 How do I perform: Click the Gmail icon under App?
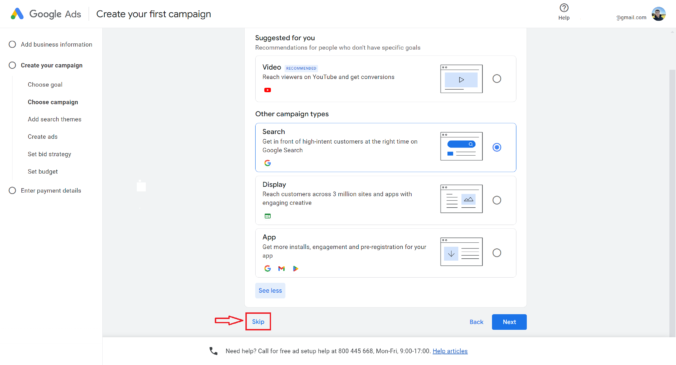282,268
